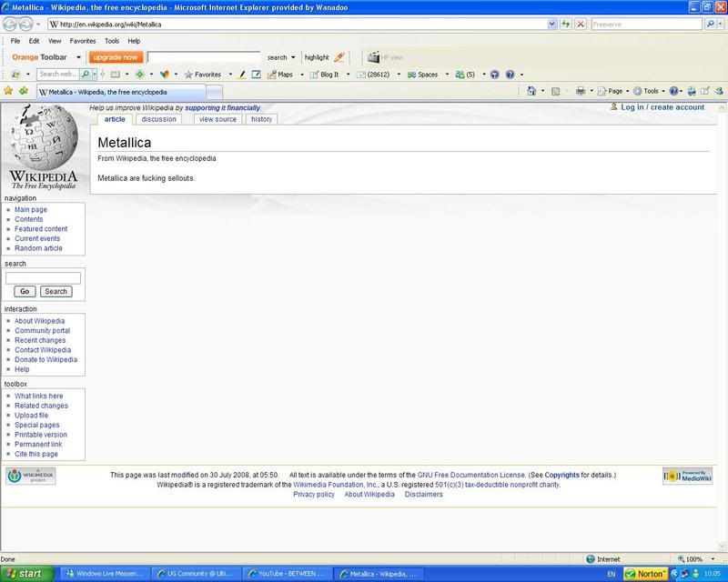The height and width of the screenshot is (582, 728).
Task: Select the article tab
Action: click(115, 119)
